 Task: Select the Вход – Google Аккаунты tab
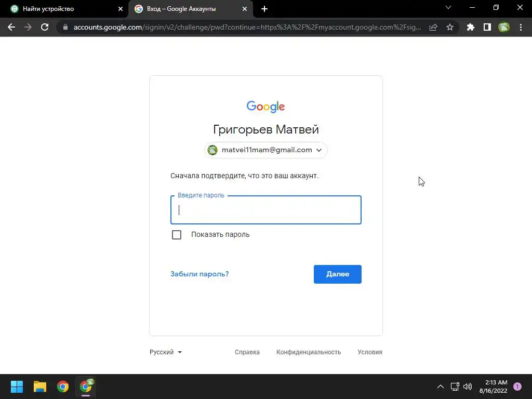pyautogui.click(x=191, y=9)
